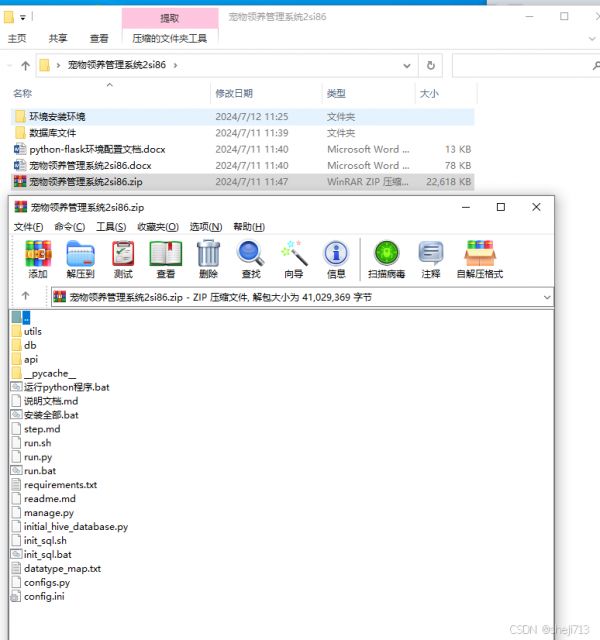
Task: Click the breadcrumb chevron after 宠物领养管理系统2si86
Action: click(x=176, y=65)
